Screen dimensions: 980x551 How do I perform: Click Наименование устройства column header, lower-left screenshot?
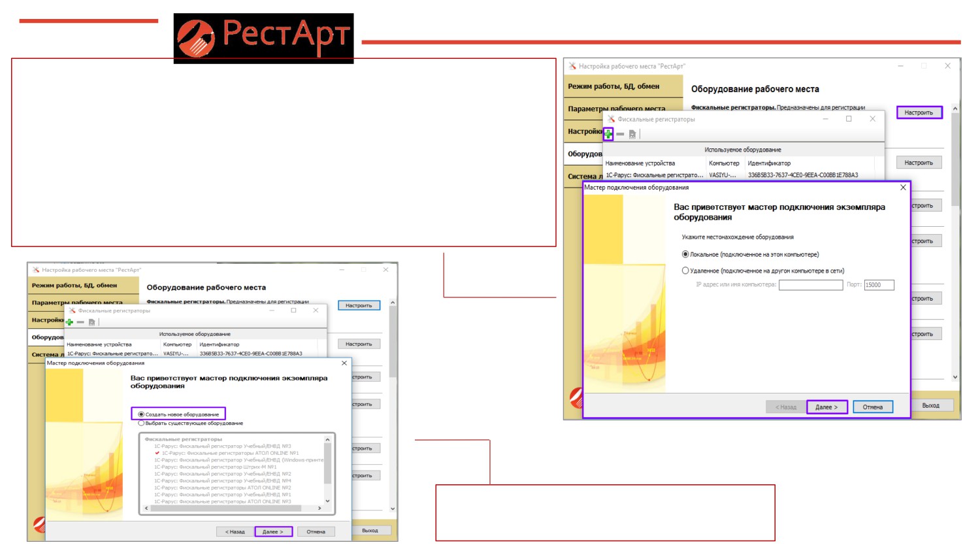tap(112, 344)
